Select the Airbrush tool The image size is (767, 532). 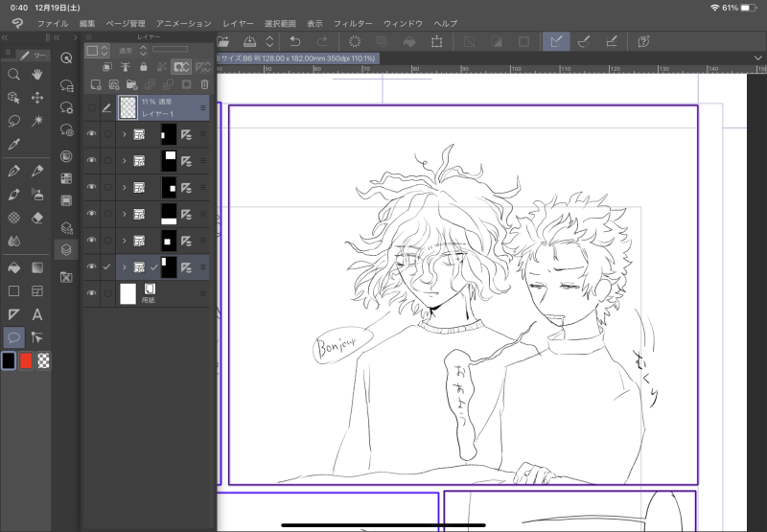[37, 195]
